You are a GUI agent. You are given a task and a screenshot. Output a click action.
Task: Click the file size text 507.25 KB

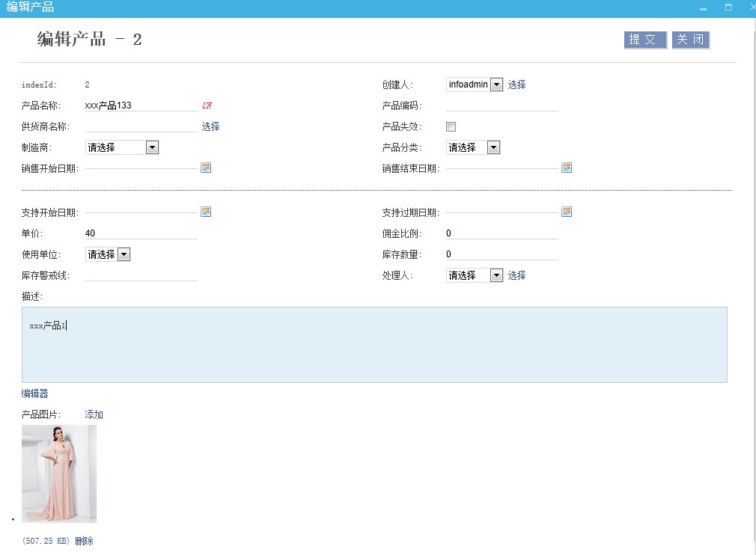coord(46,541)
